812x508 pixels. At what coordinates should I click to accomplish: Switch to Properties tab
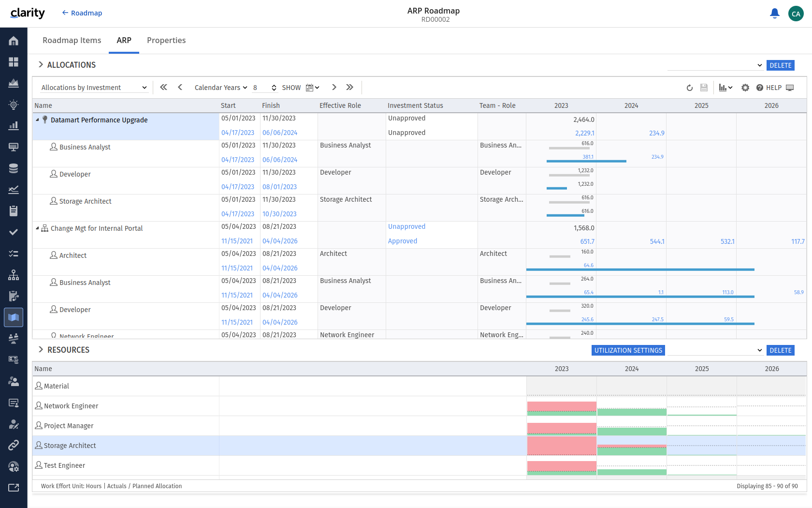(x=166, y=40)
